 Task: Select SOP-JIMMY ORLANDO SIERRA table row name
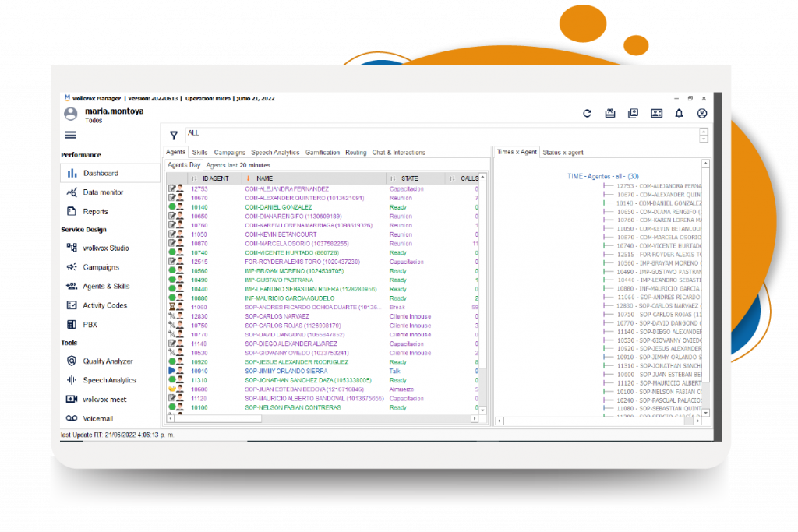[286, 372]
